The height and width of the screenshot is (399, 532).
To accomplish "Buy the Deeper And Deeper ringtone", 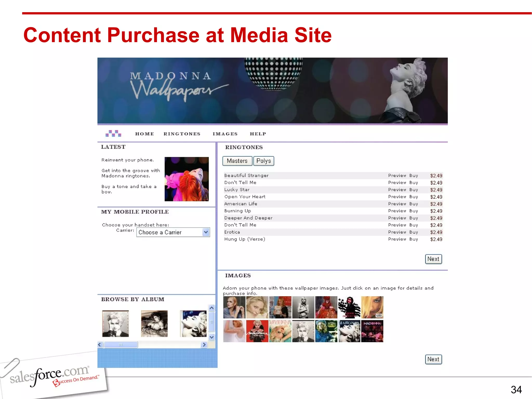I will pos(414,218).
